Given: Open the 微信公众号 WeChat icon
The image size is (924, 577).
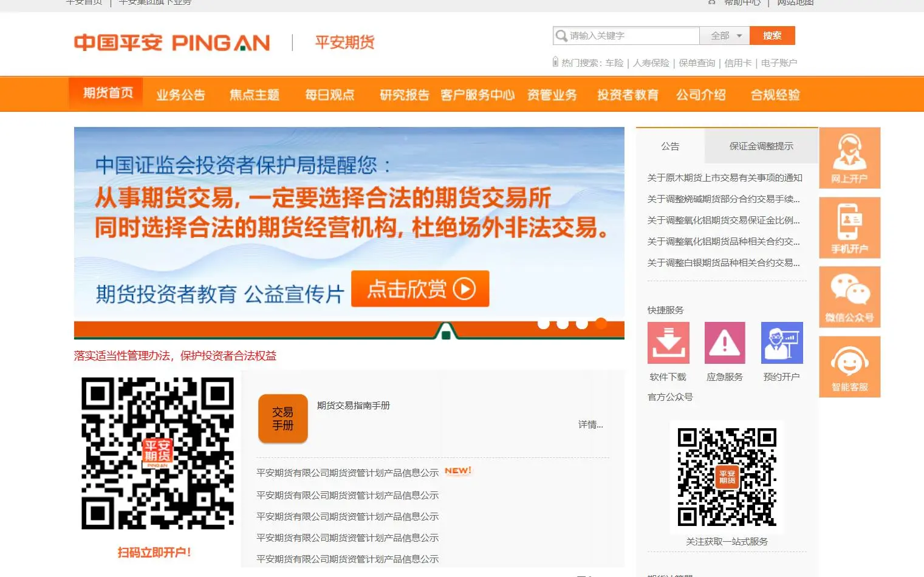Looking at the screenshot, I should click(849, 297).
